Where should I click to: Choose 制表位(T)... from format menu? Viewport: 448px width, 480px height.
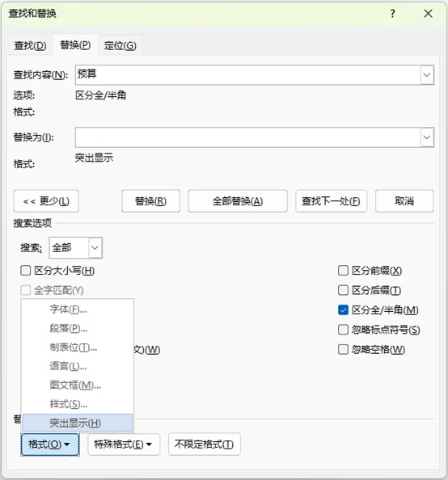click(x=77, y=347)
